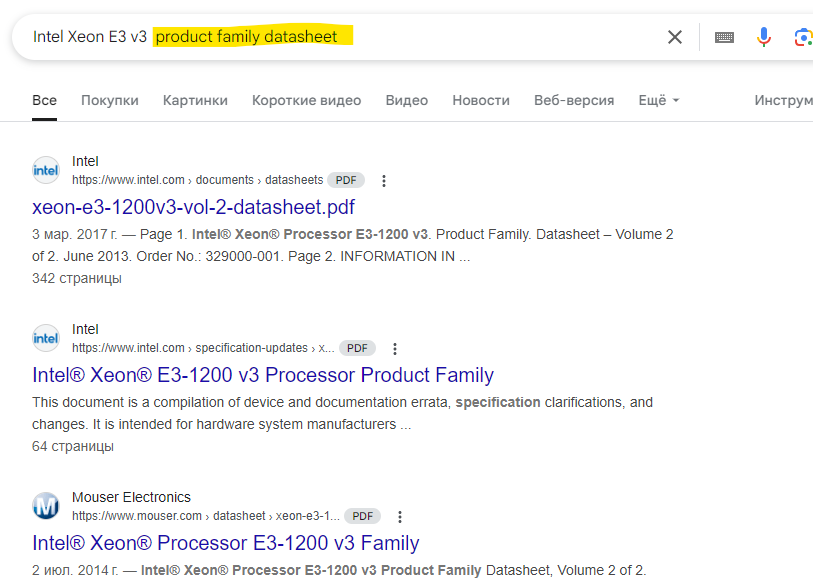The width and height of the screenshot is (813, 587).
Task: Start voice search with microphone icon
Action: (x=763, y=37)
